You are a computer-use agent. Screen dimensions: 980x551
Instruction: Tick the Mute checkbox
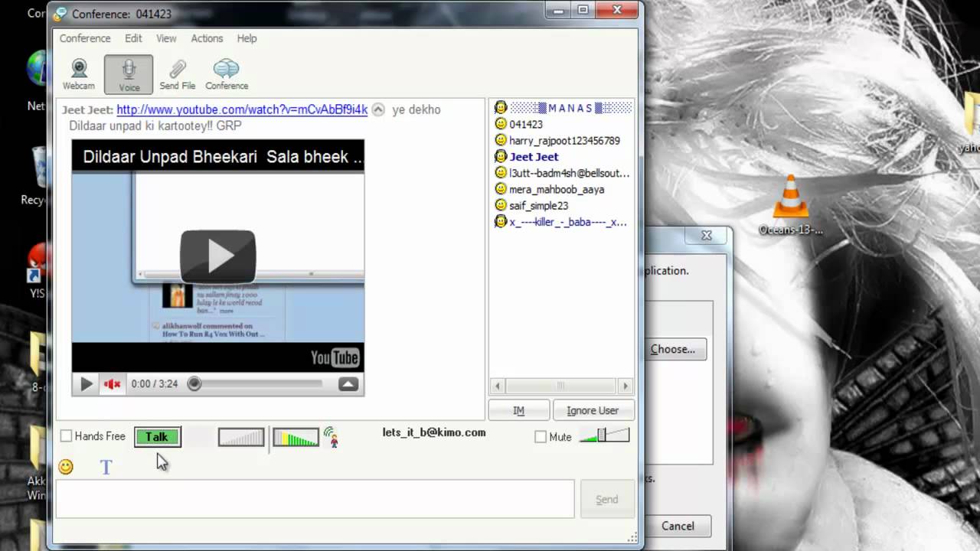[541, 437]
